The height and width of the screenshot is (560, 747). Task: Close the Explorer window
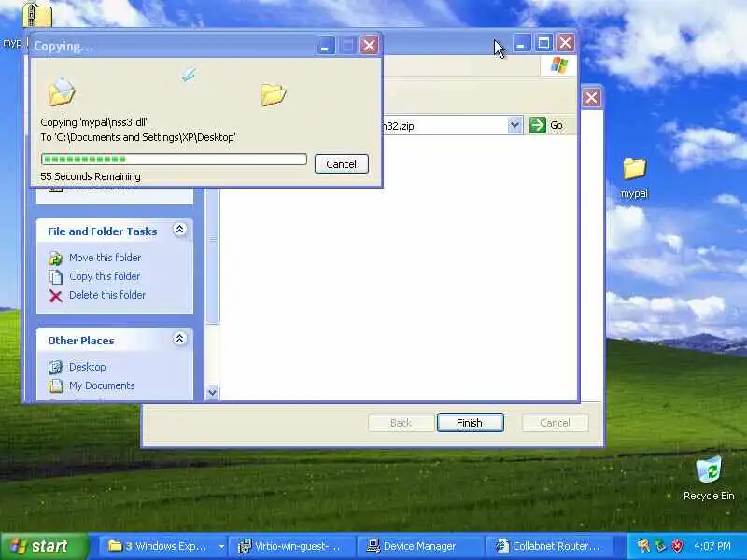[x=566, y=43]
